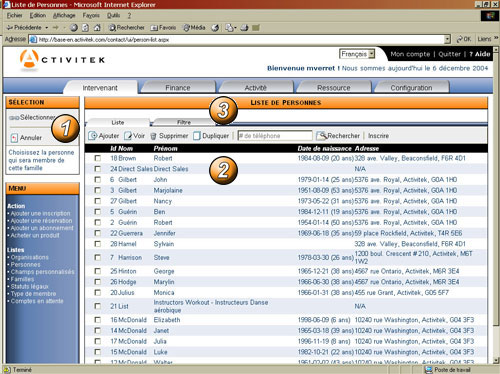Open person Hamel Sylvain row

(x=286, y=244)
